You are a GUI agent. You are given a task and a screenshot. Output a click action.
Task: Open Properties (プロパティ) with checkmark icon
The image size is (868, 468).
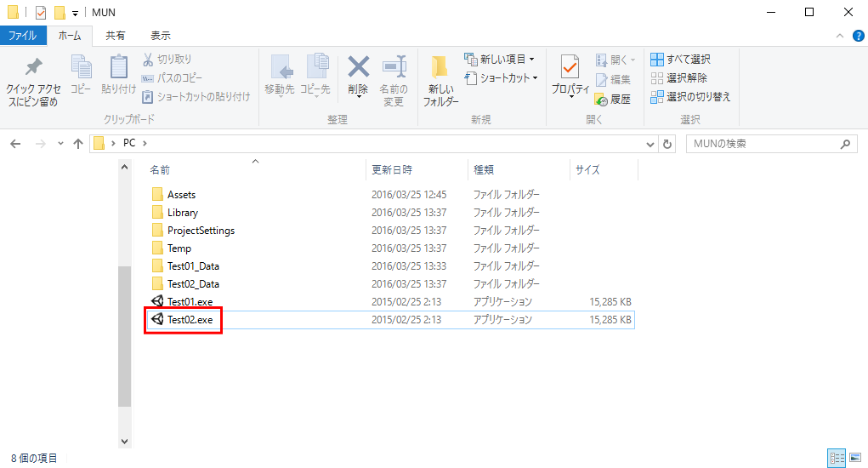tap(570, 77)
